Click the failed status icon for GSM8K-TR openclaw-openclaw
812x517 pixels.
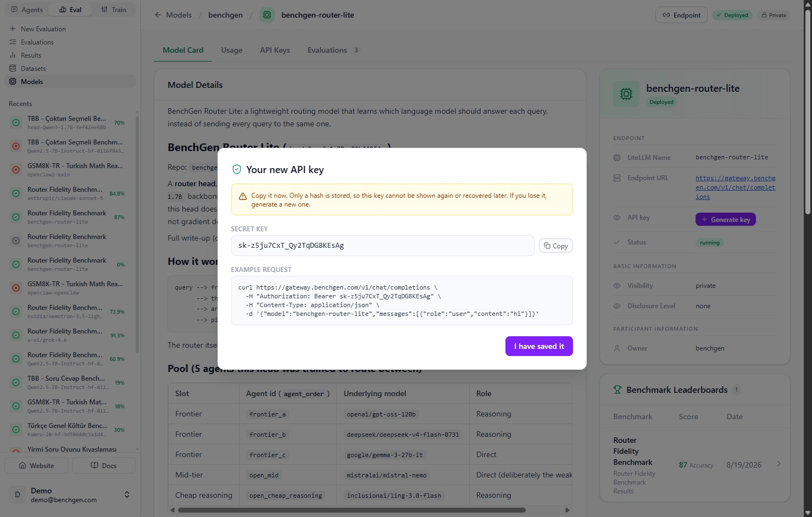16,288
